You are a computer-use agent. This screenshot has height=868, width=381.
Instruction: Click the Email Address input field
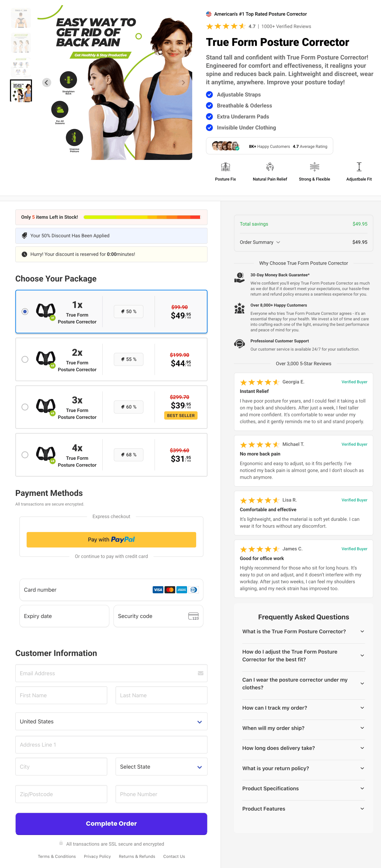(x=111, y=673)
